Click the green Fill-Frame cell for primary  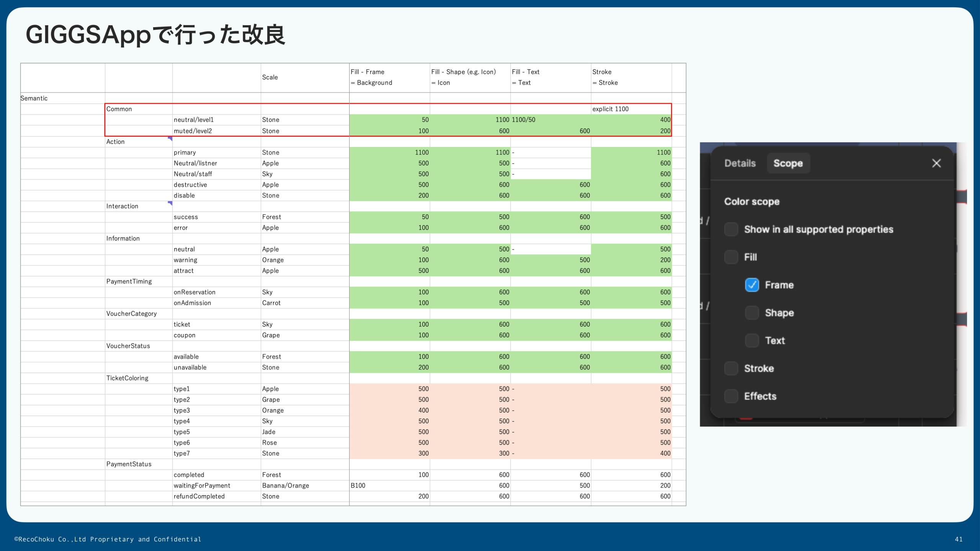(x=390, y=152)
